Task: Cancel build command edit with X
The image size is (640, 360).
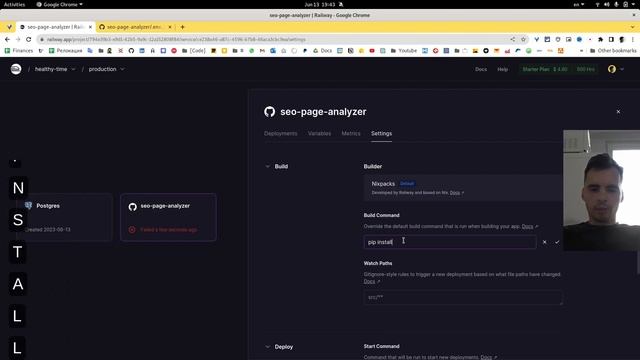Action: click(x=544, y=242)
